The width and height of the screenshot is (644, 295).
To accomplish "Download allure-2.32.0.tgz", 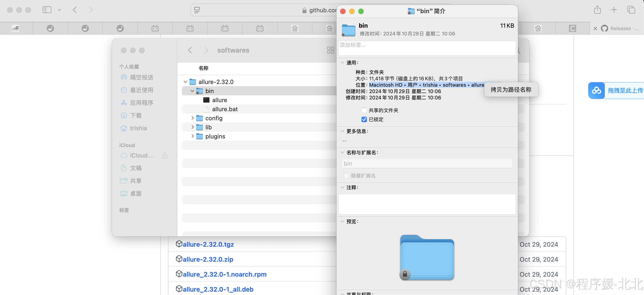I will click(x=208, y=244).
